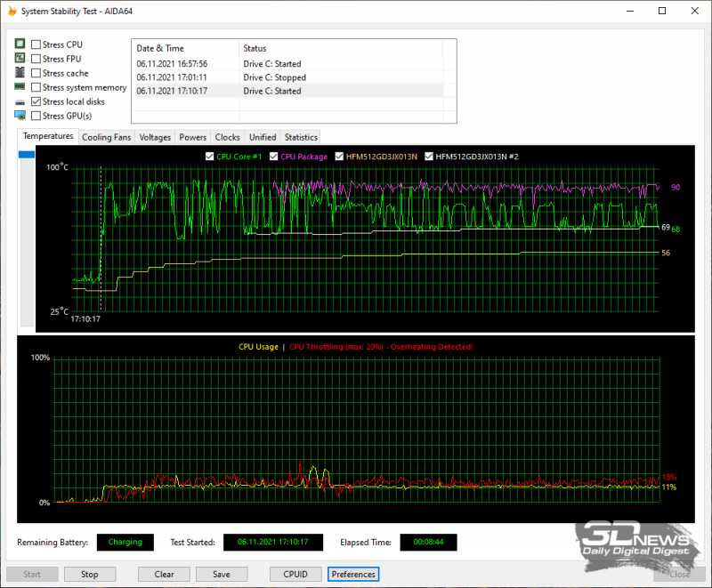
Task: Click the blue temperature graph scale slider
Action: click(27, 155)
